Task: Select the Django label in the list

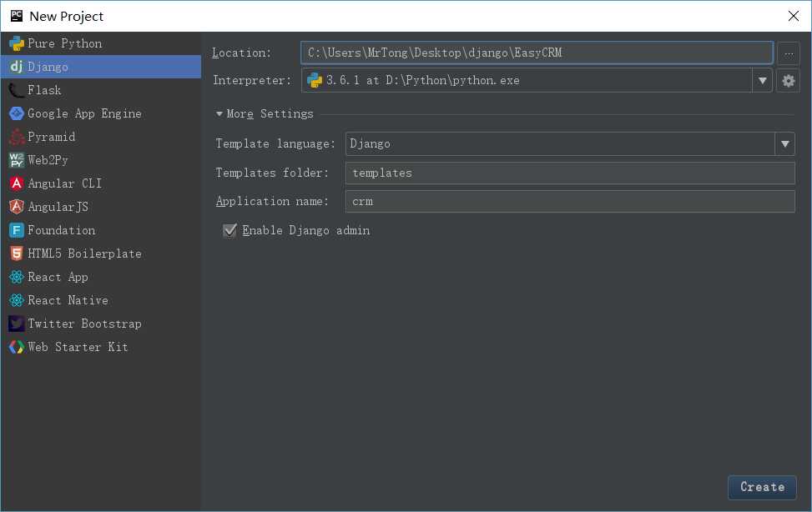Action: (48, 67)
